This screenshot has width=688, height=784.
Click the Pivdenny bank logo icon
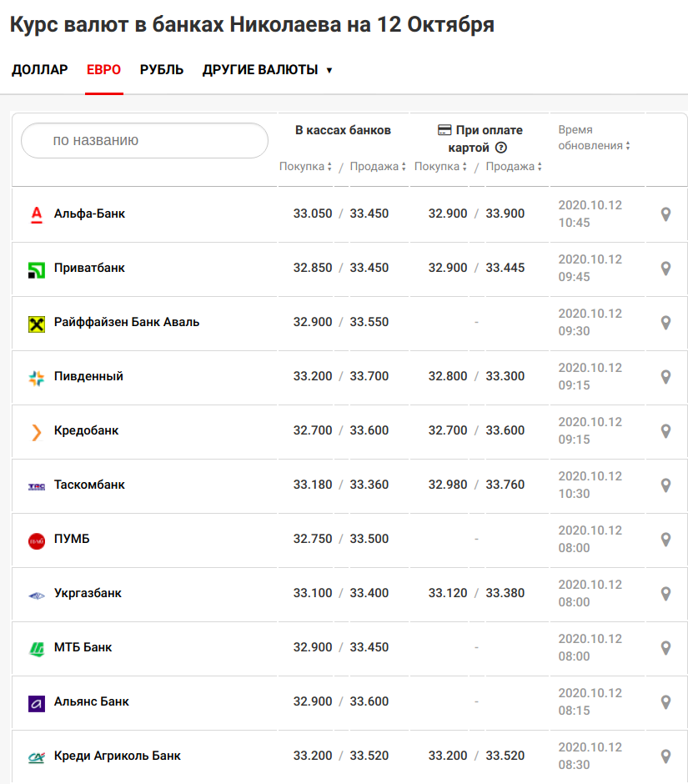coord(37,378)
